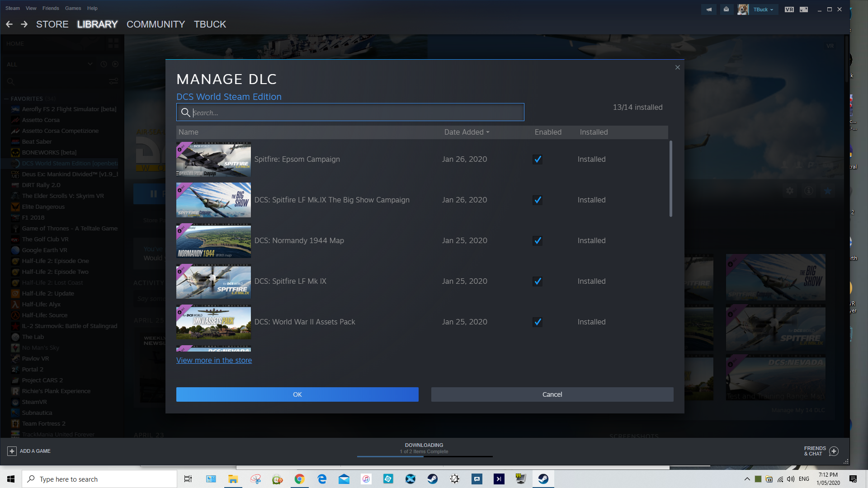Open TBUCK profile tab
Viewport: 868px width, 488px height.
click(x=210, y=24)
